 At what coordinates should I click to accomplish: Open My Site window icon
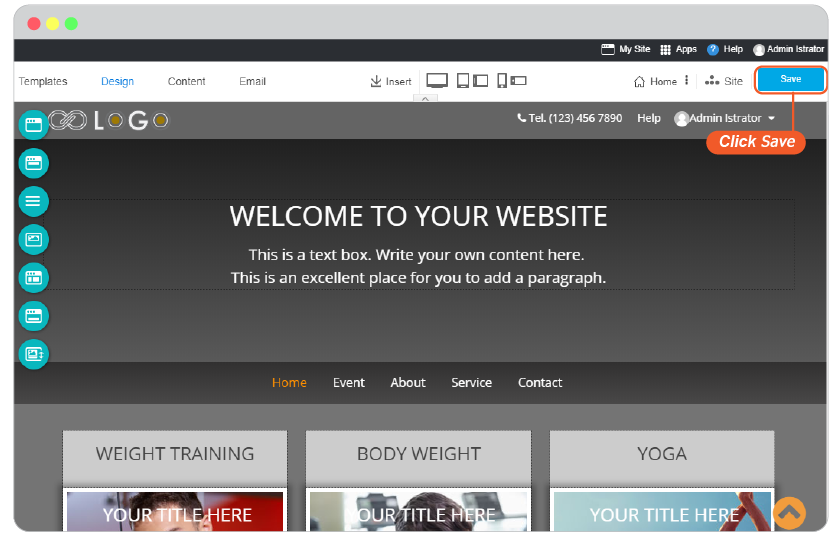pos(608,50)
